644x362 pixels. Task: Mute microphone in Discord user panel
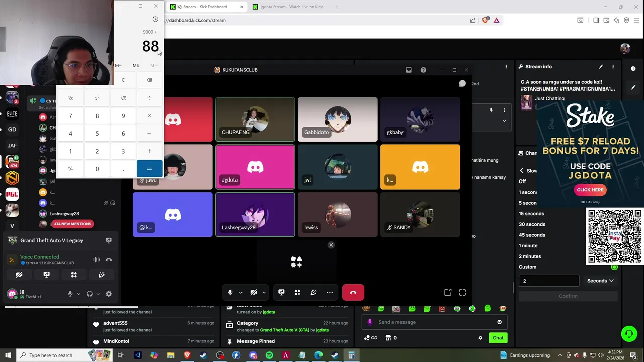point(70,294)
